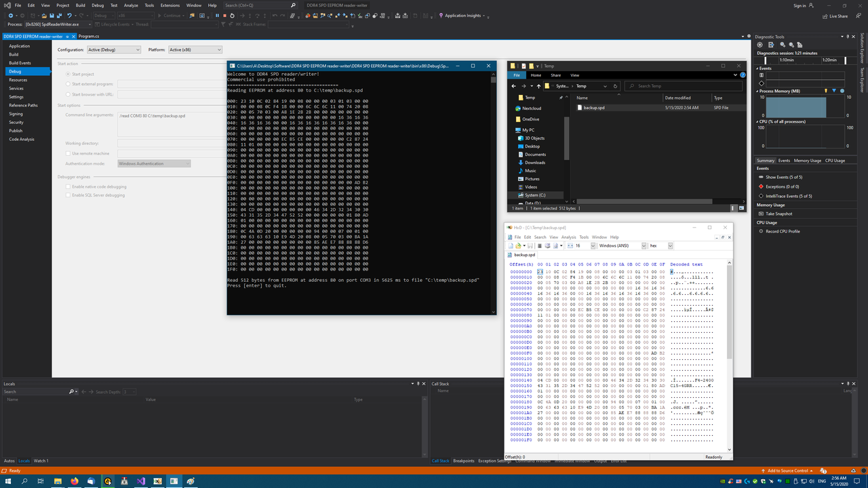Open Authentication mode dropdown

[154, 163]
